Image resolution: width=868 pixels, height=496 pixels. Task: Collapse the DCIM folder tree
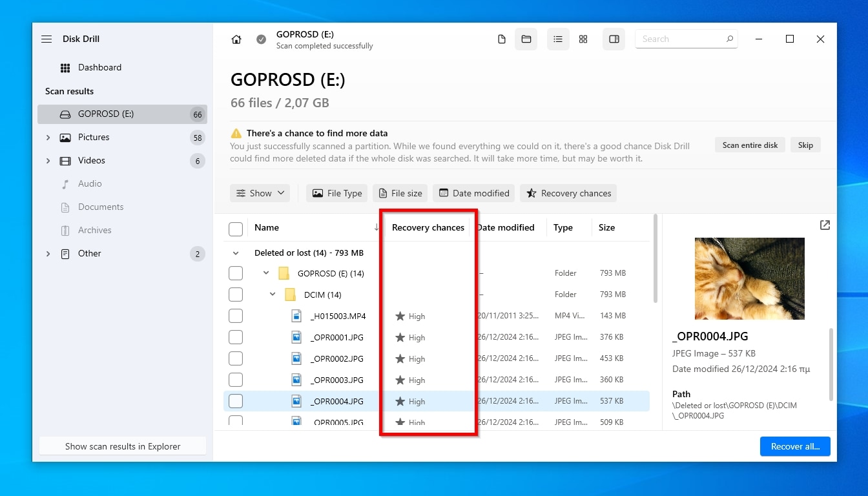(273, 294)
